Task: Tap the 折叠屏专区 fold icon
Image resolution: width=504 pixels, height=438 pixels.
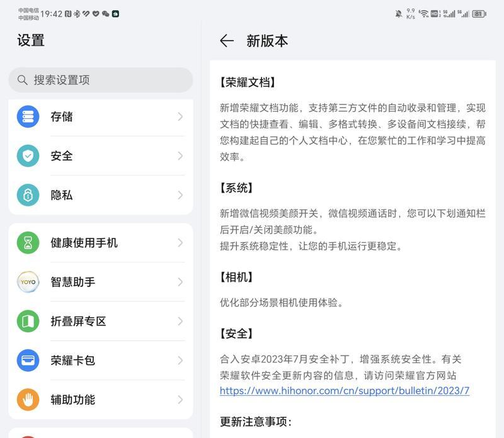Action: 28,321
